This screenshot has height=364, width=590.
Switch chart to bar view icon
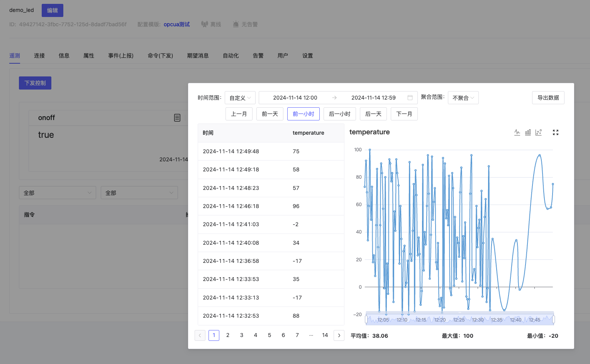point(528,132)
